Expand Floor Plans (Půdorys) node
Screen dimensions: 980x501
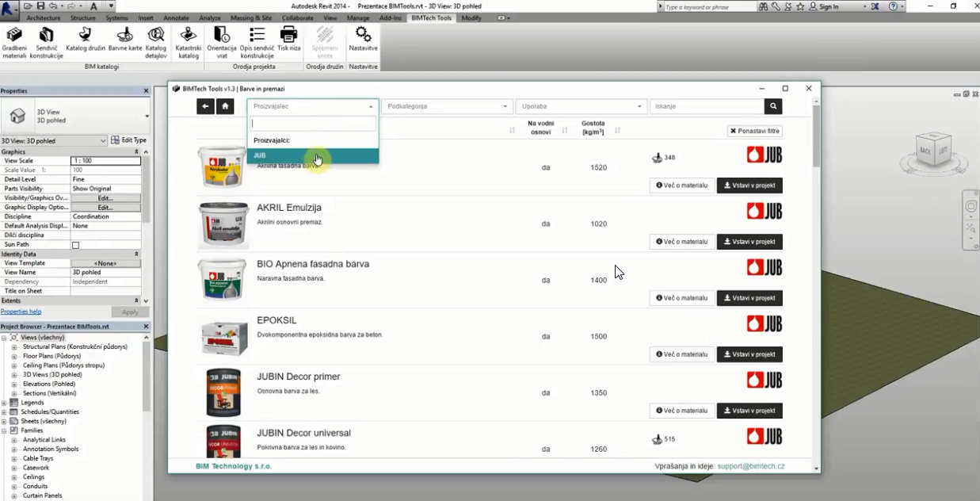[x=14, y=356]
